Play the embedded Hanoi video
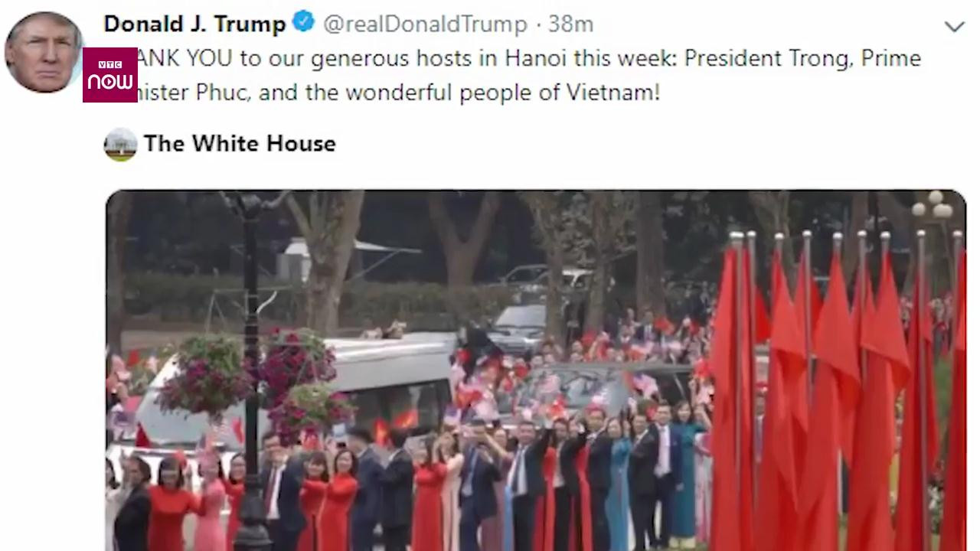 click(x=535, y=370)
